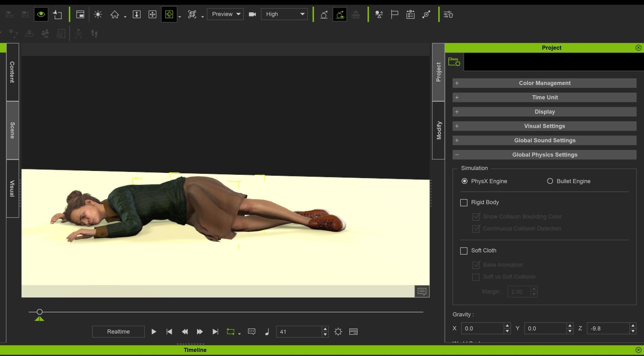644x356 pixels.
Task: Close the Timeline panel
Action: (x=639, y=350)
